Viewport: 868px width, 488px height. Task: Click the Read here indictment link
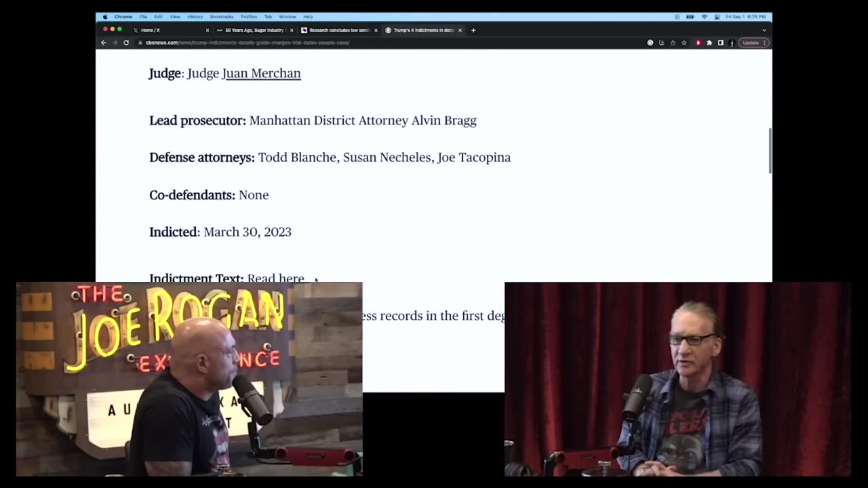tap(276, 278)
